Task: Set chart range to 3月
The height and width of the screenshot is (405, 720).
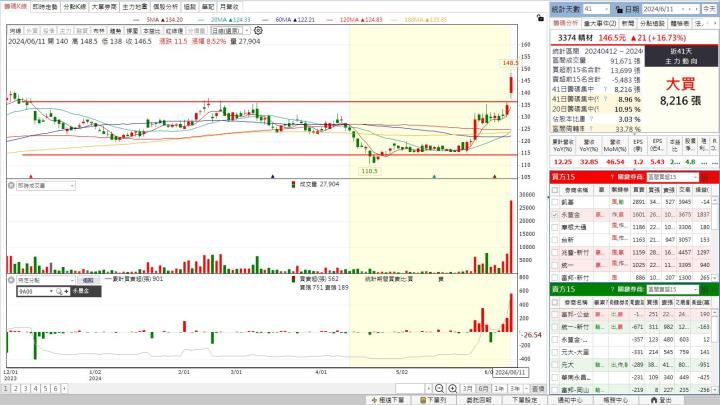Action: pyautogui.click(x=467, y=388)
